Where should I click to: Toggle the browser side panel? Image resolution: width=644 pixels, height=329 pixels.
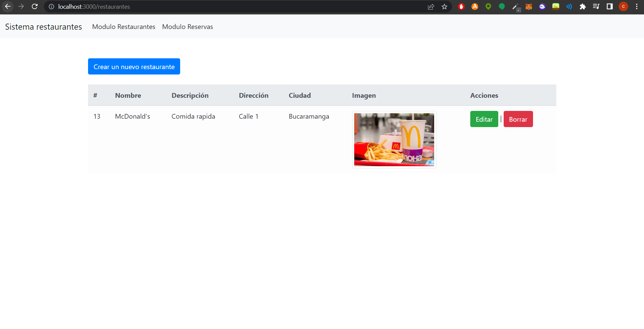click(610, 6)
